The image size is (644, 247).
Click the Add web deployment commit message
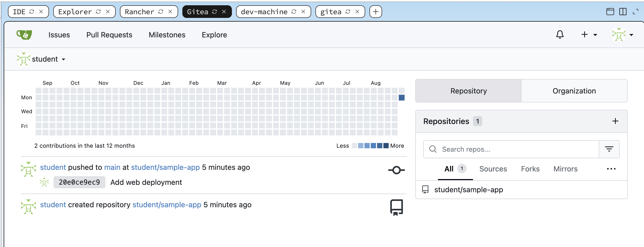pyautogui.click(x=146, y=182)
